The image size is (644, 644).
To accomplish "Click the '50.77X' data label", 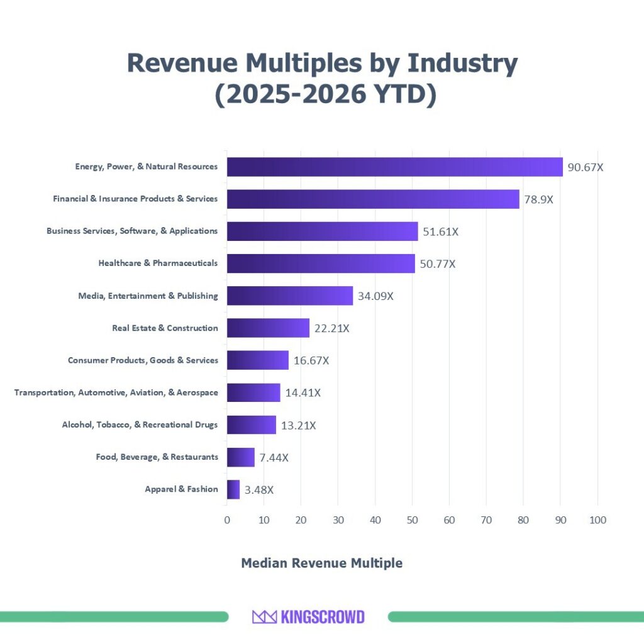I will click(438, 264).
